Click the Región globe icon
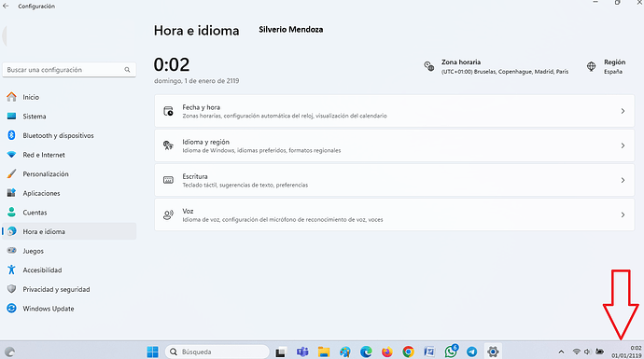 [591, 66]
